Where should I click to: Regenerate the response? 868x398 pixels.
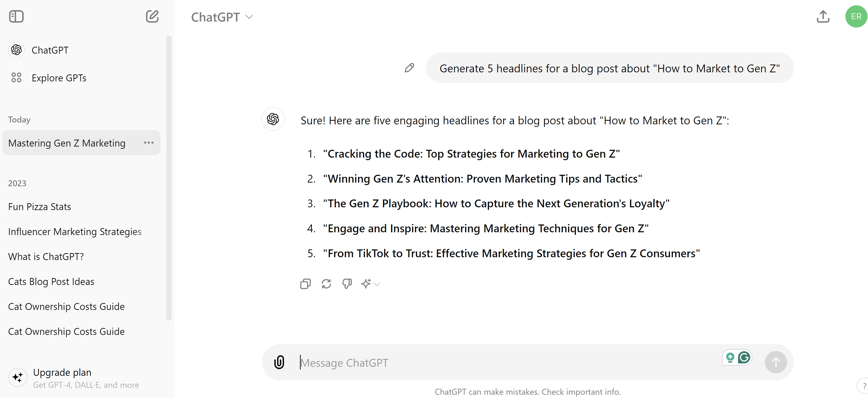pos(326,284)
